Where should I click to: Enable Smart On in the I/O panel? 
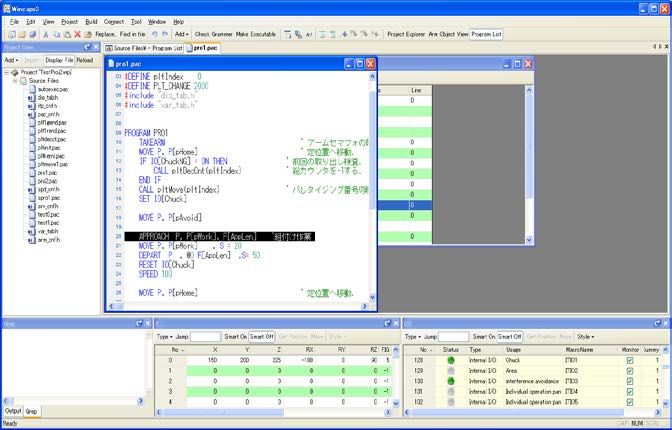(x=484, y=337)
